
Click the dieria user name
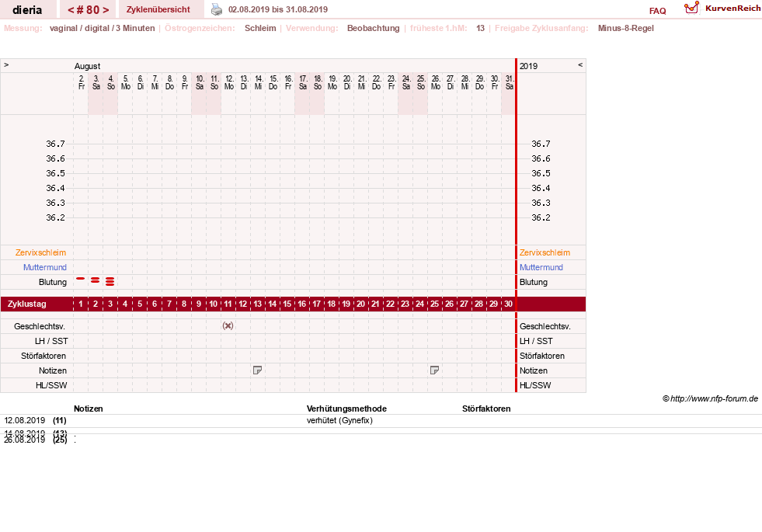click(27, 10)
